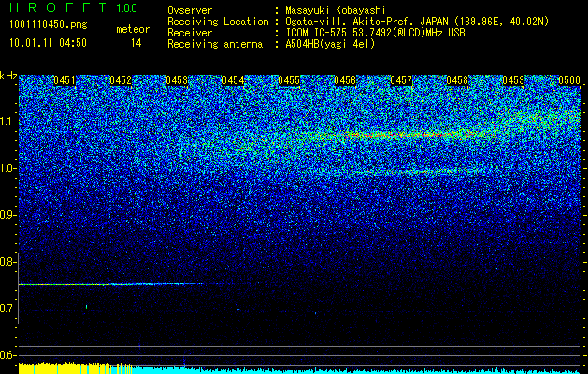This screenshot has height=374, width=588.
Task: Click the HROFFT 1.0.0 title text
Action: 74,7
